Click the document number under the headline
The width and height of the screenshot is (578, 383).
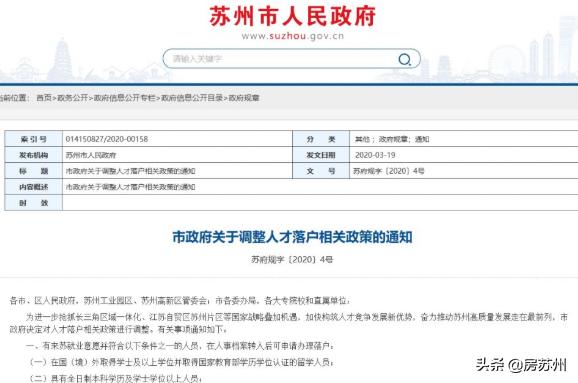(292, 260)
